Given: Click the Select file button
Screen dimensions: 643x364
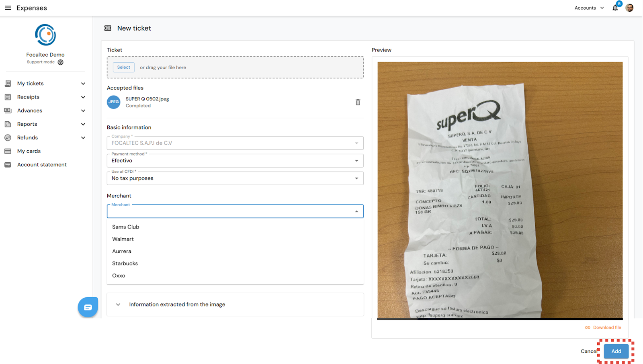Looking at the screenshot, I should (124, 67).
